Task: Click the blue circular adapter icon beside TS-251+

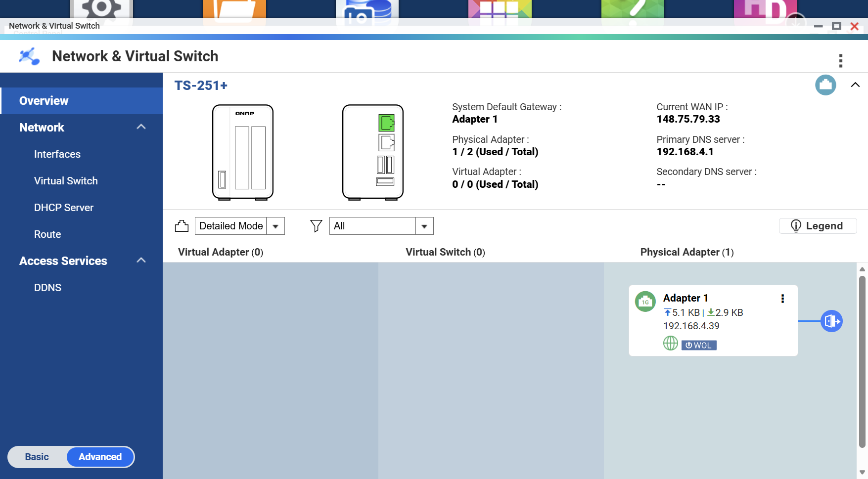Action: point(825,85)
